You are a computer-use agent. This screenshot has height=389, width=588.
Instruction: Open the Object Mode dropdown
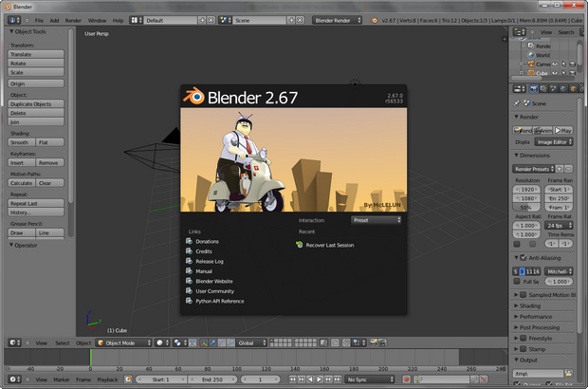(123, 343)
